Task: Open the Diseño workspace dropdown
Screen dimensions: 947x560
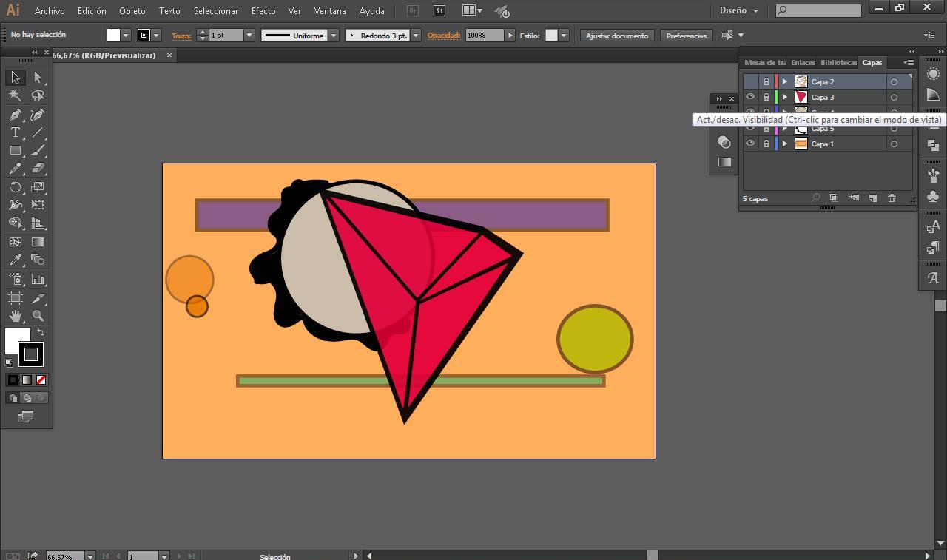Action: [738, 11]
